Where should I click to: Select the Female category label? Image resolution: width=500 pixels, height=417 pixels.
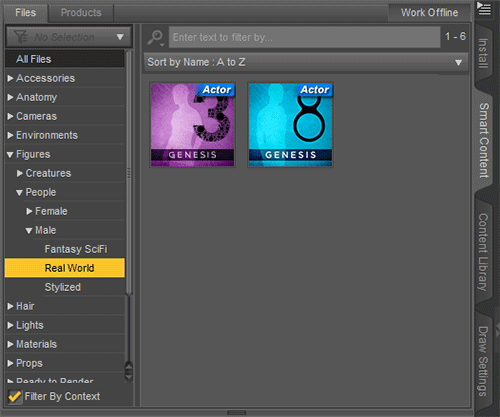point(51,211)
